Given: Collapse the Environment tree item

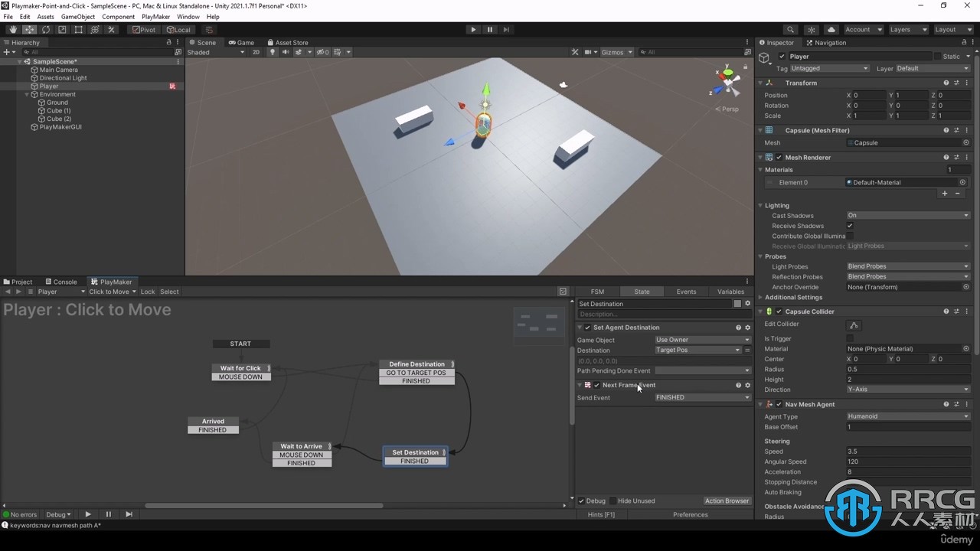Looking at the screenshot, I should (28, 94).
